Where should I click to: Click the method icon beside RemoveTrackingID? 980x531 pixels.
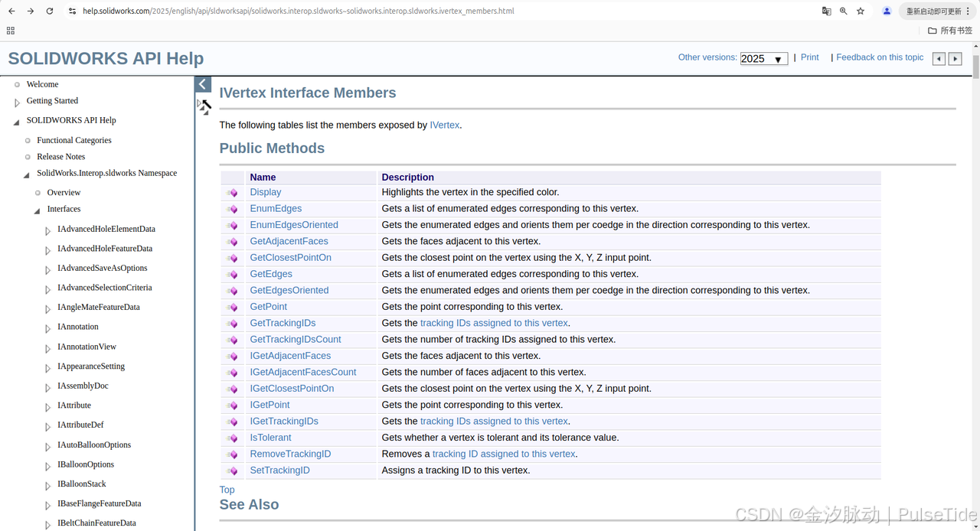click(232, 454)
